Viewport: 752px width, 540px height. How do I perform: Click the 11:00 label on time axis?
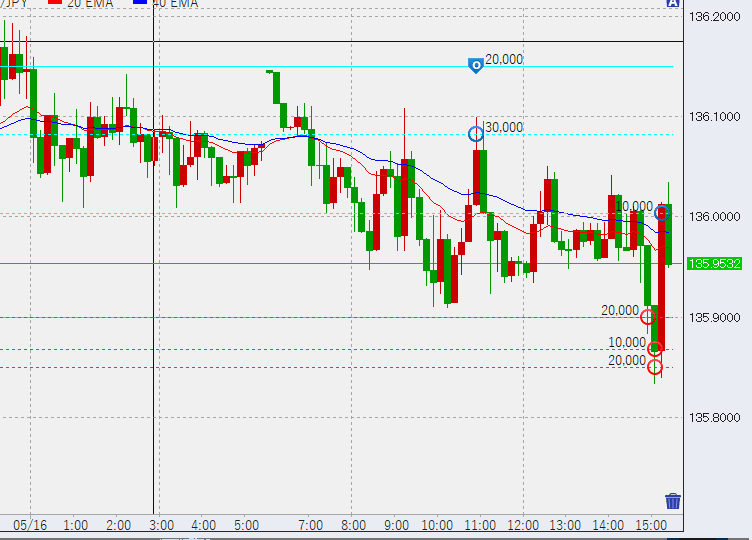481,525
